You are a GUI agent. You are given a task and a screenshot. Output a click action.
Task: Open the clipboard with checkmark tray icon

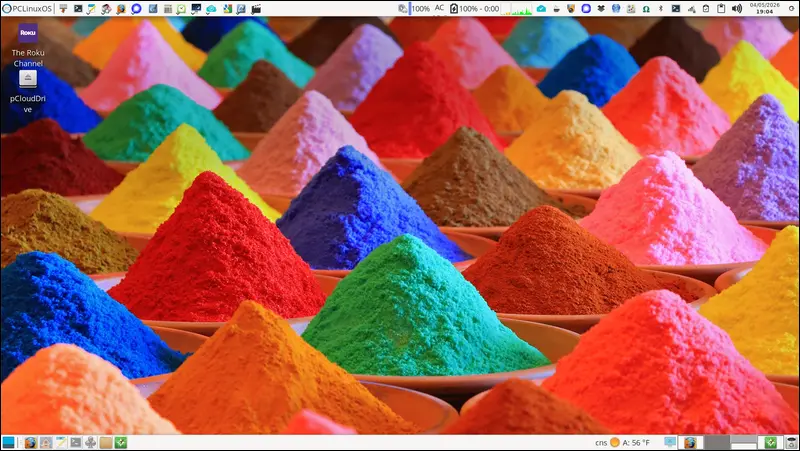click(x=706, y=9)
